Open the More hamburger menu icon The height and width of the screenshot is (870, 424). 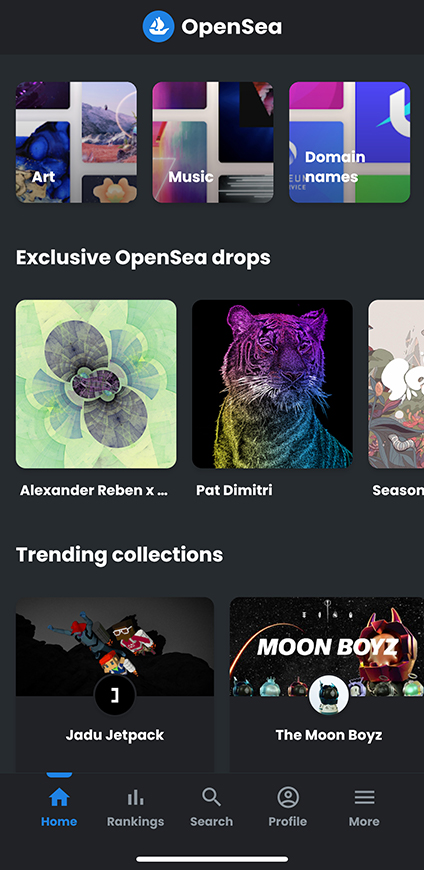pos(364,798)
